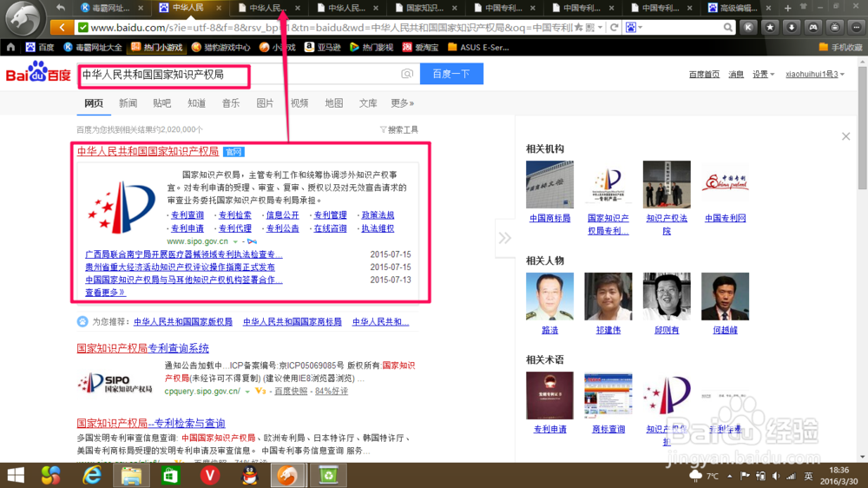The height and width of the screenshot is (488, 868).
Task: Open the downloads toolbar icon
Action: point(792,27)
